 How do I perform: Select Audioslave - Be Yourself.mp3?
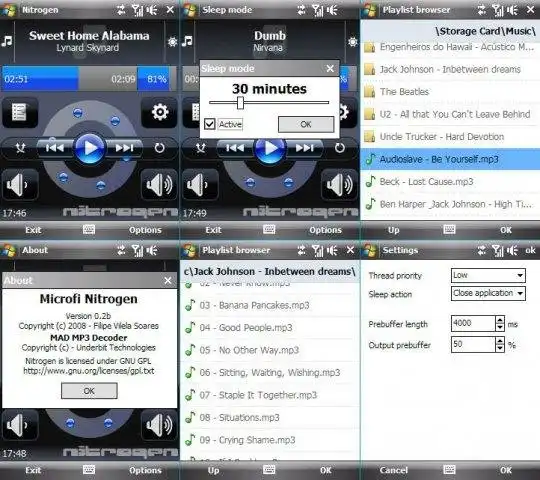450,159
